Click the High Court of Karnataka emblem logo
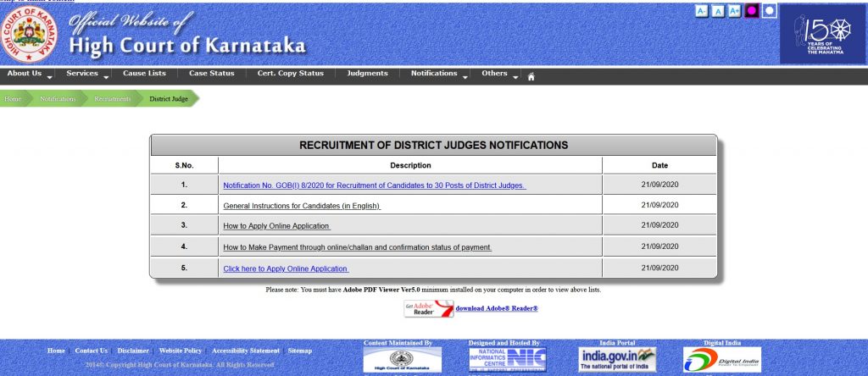The width and height of the screenshot is (868, 376). 29,34
